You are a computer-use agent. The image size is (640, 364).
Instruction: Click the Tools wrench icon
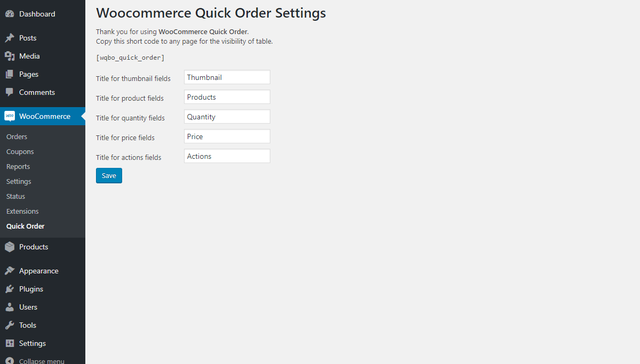[x=11, y=325]
